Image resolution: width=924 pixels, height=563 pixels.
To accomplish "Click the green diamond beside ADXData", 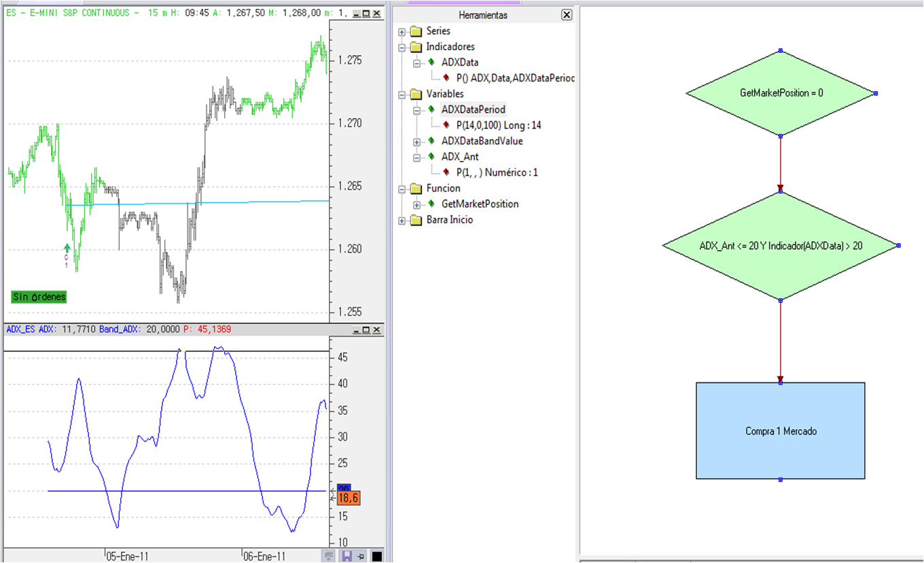I will tap(431, 62).
